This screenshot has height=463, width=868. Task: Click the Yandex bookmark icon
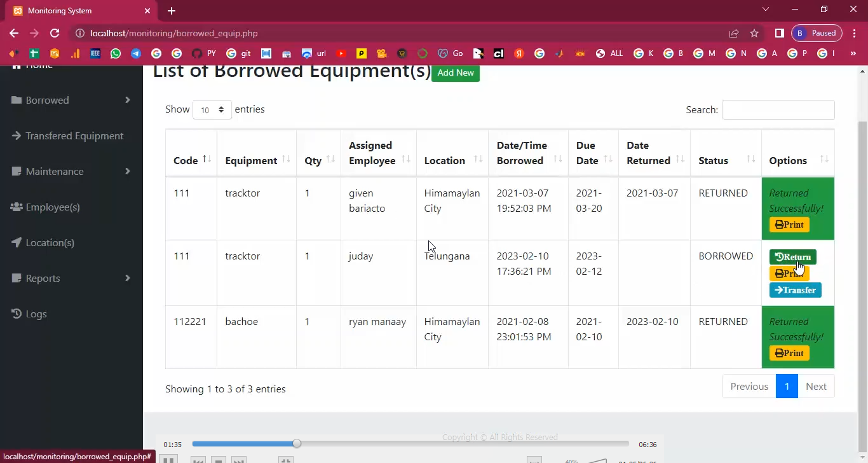519,53
